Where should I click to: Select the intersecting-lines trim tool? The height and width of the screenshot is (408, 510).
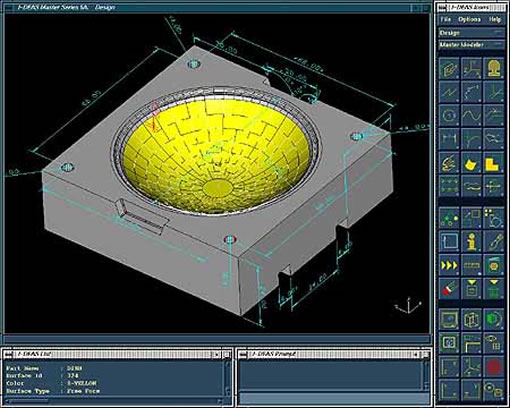pos(494,92)
